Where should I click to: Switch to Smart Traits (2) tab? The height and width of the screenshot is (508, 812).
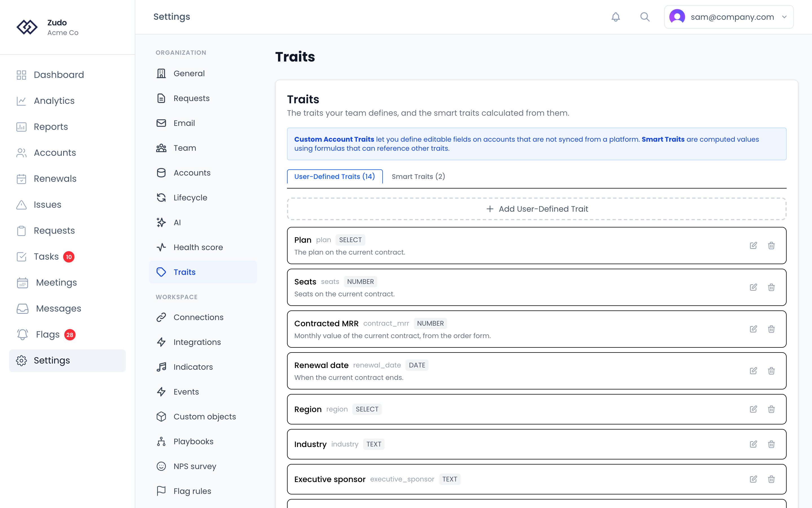(x=418, y=176)
